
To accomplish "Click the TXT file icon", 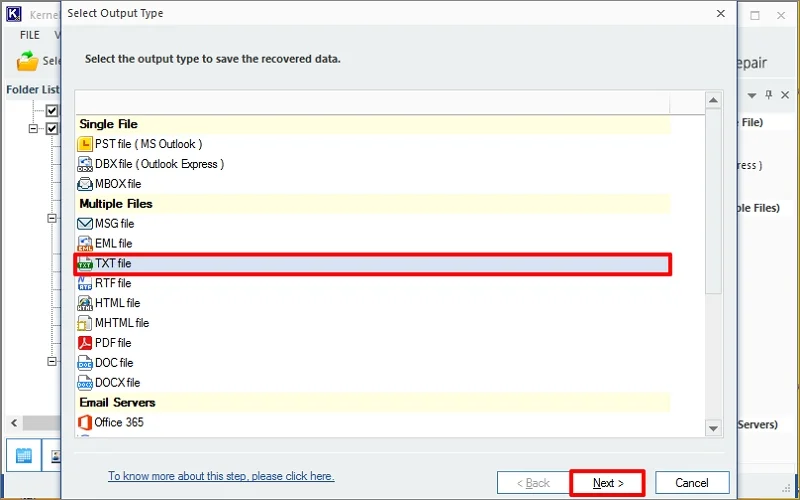I will point(85,264).
